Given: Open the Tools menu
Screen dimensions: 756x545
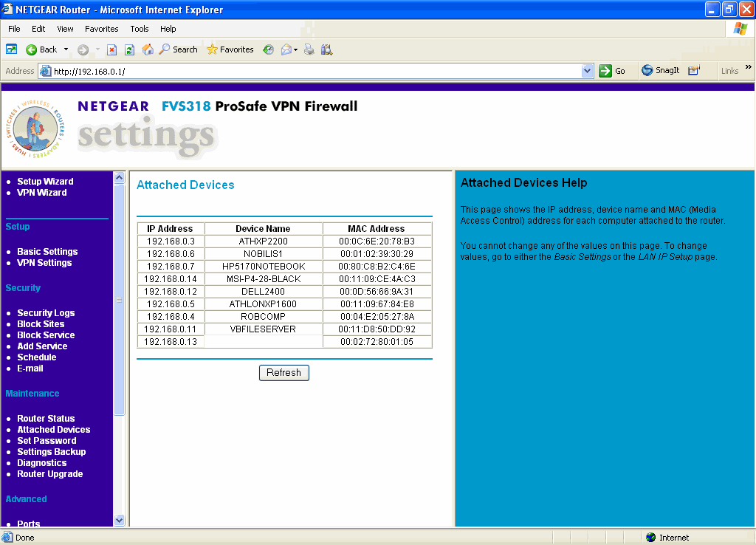Looking at the screenshot, I should pyautogui.click(x=140, y=29).
